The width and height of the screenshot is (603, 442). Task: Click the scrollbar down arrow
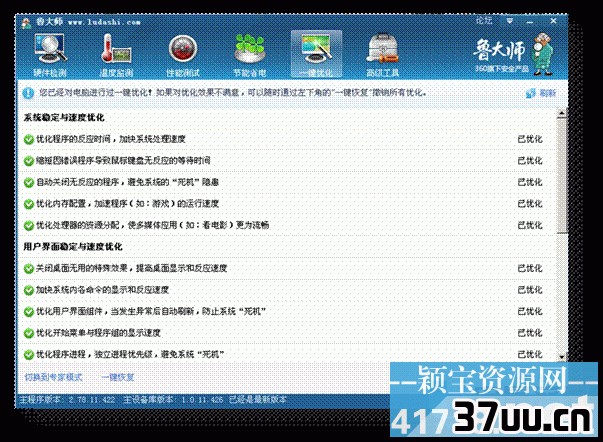(562, 357)
